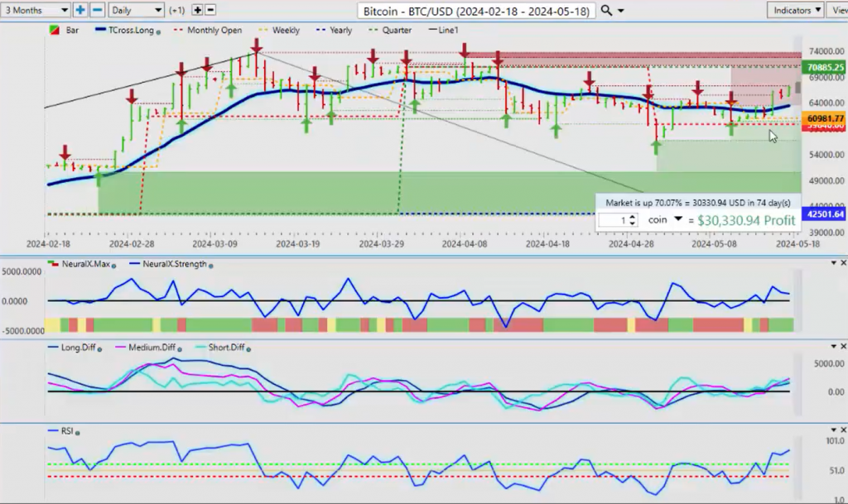
Task: Click the settings dot beside TCross.Long
Action: pos(158,31)
